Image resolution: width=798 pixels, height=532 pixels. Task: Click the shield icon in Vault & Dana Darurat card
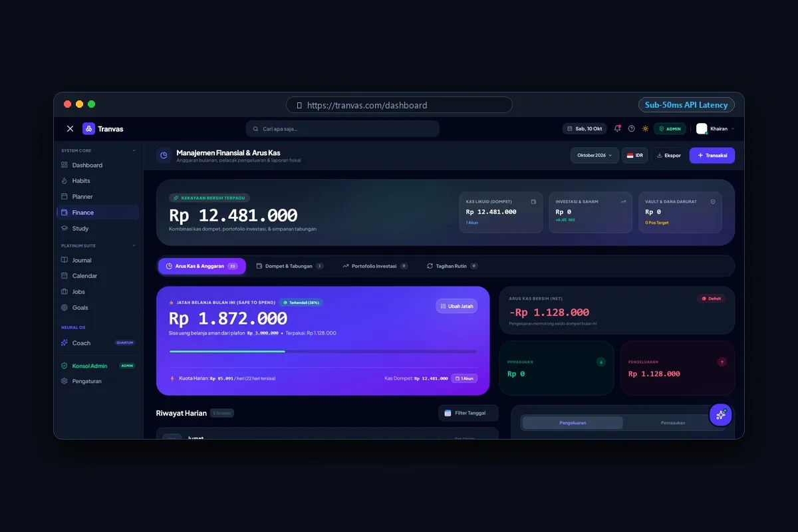click(x=713, y=201)
